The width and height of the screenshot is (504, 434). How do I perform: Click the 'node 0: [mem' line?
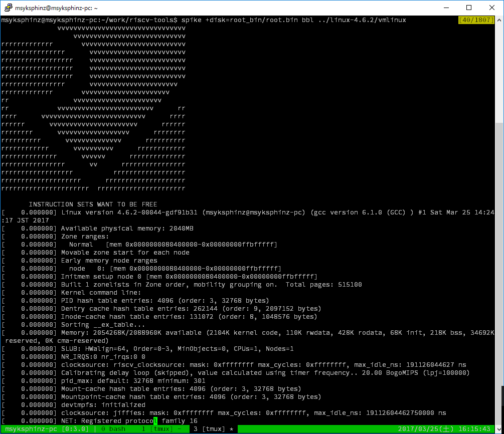coord(141,269)
